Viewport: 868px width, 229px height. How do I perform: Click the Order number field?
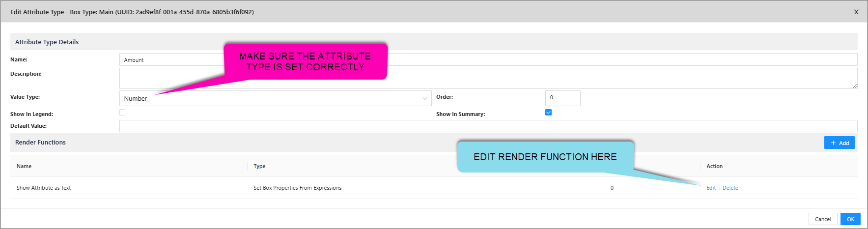562,98
